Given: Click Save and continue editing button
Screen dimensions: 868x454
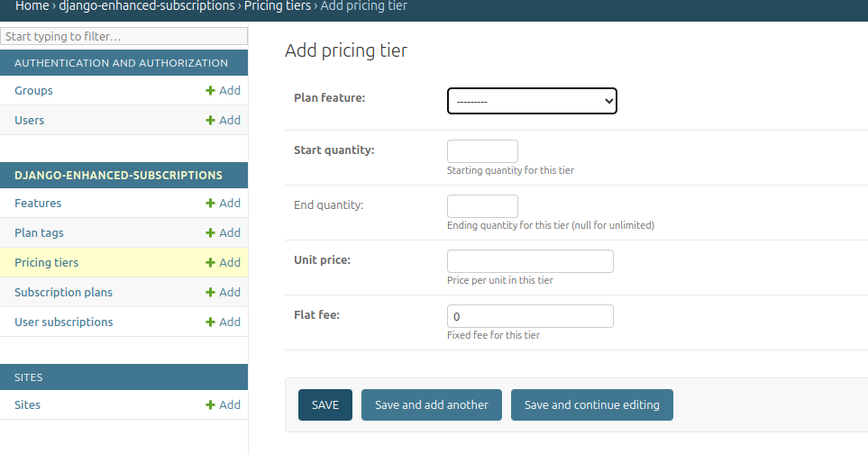Looking at the screenshot, I should (592, 404).
